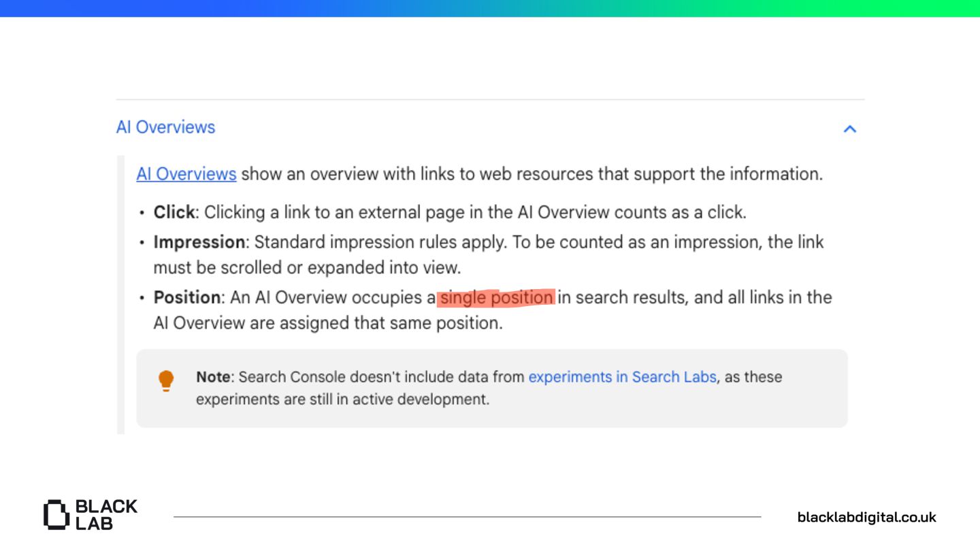The height and width of the screenshot is (551, 980).
Task: Click the orange lightbulb note icon
Action: (x=166, y=380)
